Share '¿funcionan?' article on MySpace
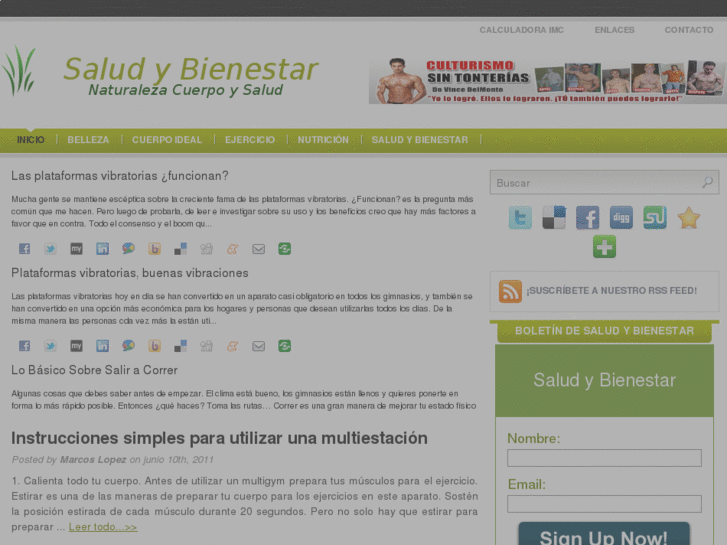The width and height of the screenshot is (727, 545). tap(77, 249)
